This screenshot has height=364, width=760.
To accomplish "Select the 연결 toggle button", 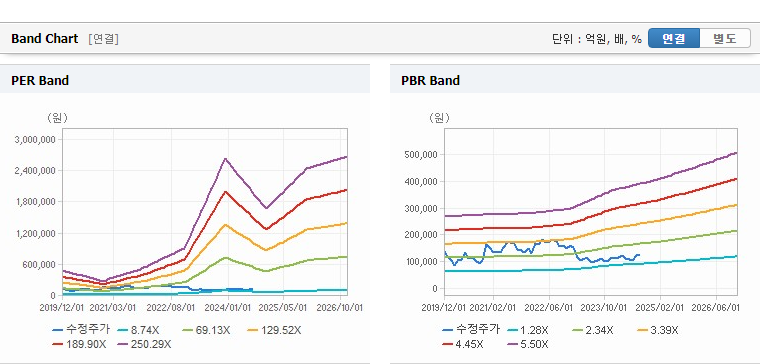I will [x=674, y=38].
